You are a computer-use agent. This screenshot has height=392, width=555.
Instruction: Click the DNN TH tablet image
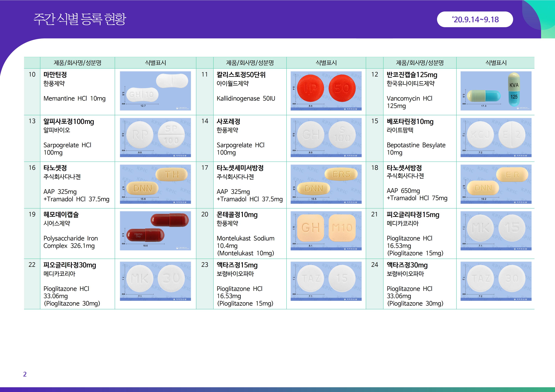[x=155, y=184]
